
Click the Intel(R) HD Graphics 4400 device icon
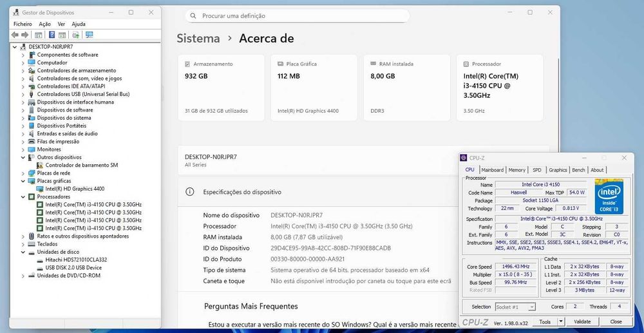click(x=40, y=189)
